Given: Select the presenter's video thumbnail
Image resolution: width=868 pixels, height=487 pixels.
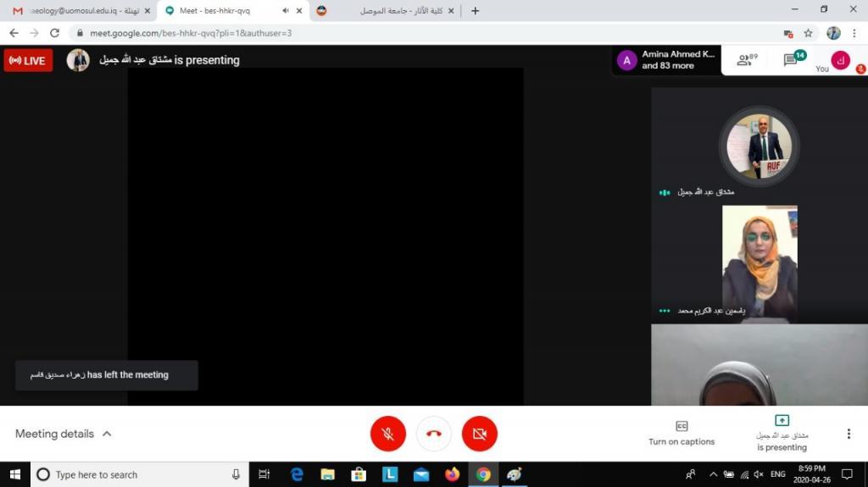Looking at the screenshot, I should [x=759, y=146].
